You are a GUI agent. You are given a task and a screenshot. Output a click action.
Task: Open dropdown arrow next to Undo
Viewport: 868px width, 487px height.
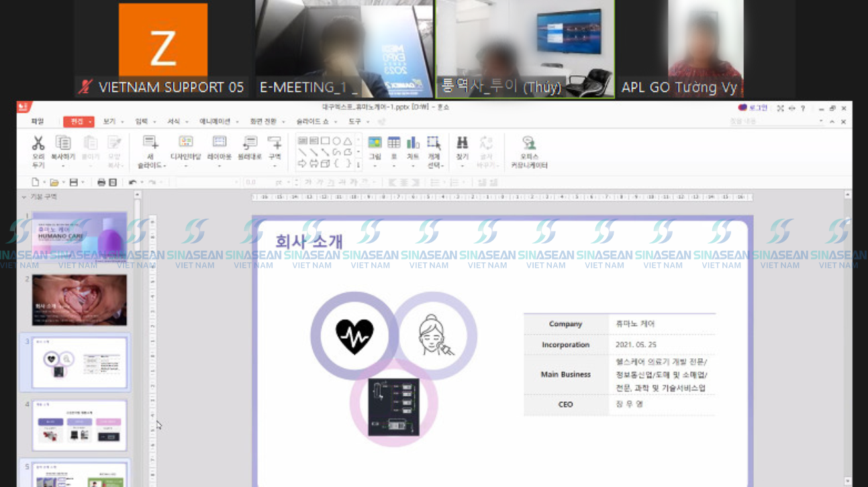pos(142,182)
